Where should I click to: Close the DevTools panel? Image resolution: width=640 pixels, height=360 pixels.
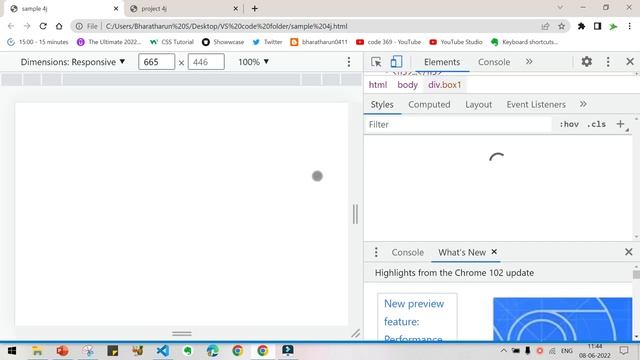point(630,62)
